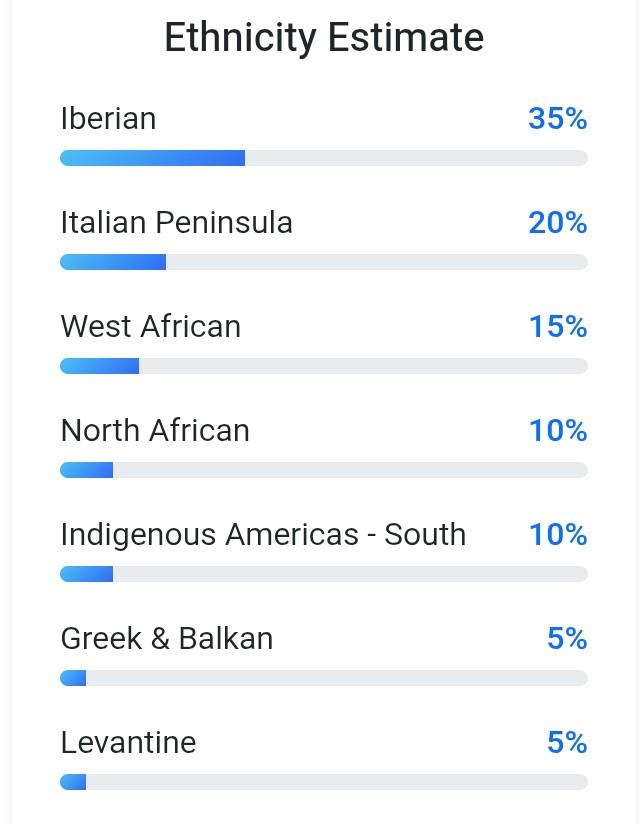644x824 pixels.
Task: Click the North African progress bar
Action: click(323, 470)
